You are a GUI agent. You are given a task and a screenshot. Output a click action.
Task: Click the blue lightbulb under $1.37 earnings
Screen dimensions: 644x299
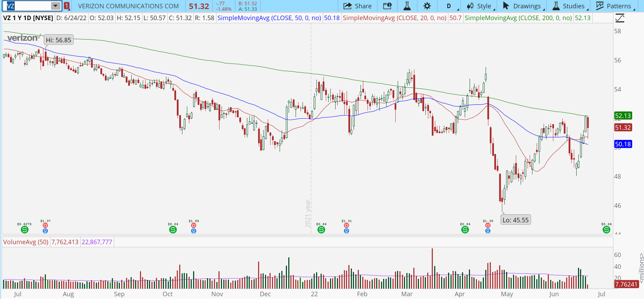45,231
